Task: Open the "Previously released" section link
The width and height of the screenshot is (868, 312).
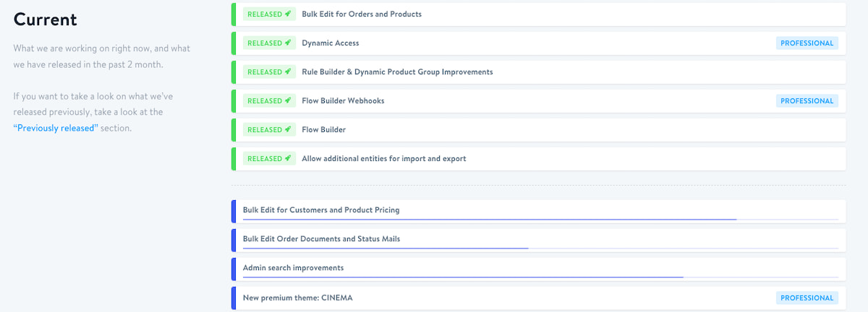Action: pos(56,128)
